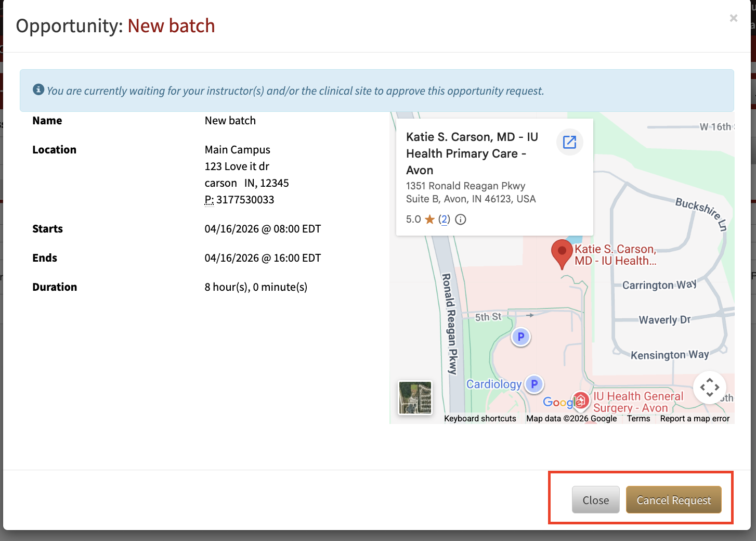Click the Cardiology parking marker icon
Viewport: 756px width, 541px height.
tap(534, 384)
